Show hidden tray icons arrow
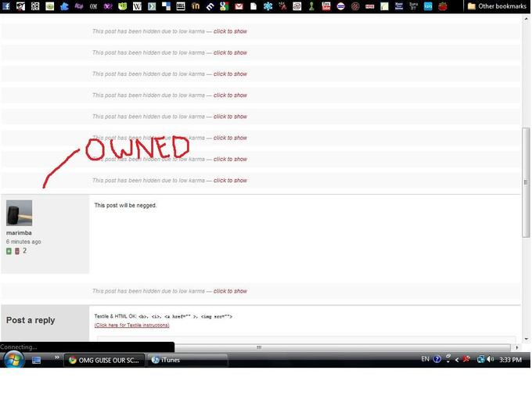The image size is (532, 399). tap(457, 360)
